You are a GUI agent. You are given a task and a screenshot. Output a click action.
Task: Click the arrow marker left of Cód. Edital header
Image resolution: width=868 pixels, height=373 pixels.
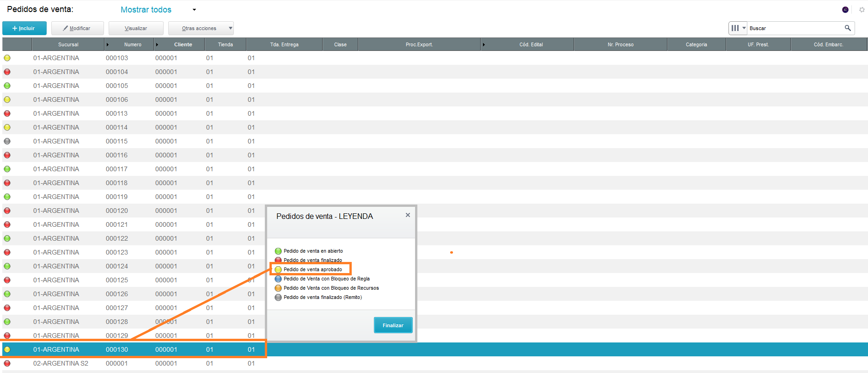tap(484, 44)
